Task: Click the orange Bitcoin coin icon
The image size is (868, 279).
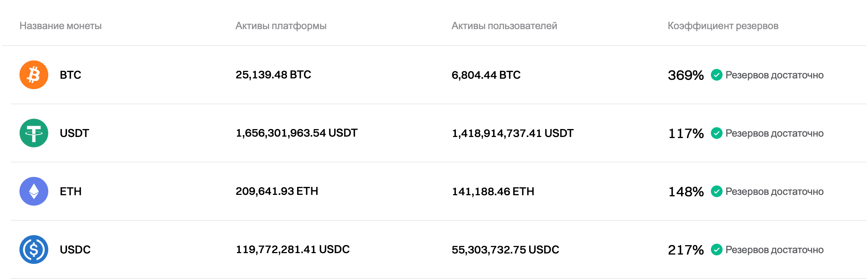Action: tap(33, 75)
